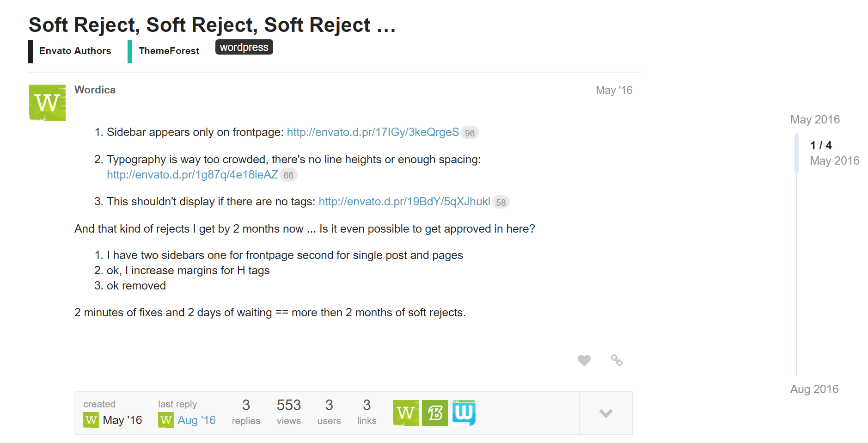Expand the topic summary with the chevron
The height and width of the screenshot is (443, 868).
(x=605, y=412)
